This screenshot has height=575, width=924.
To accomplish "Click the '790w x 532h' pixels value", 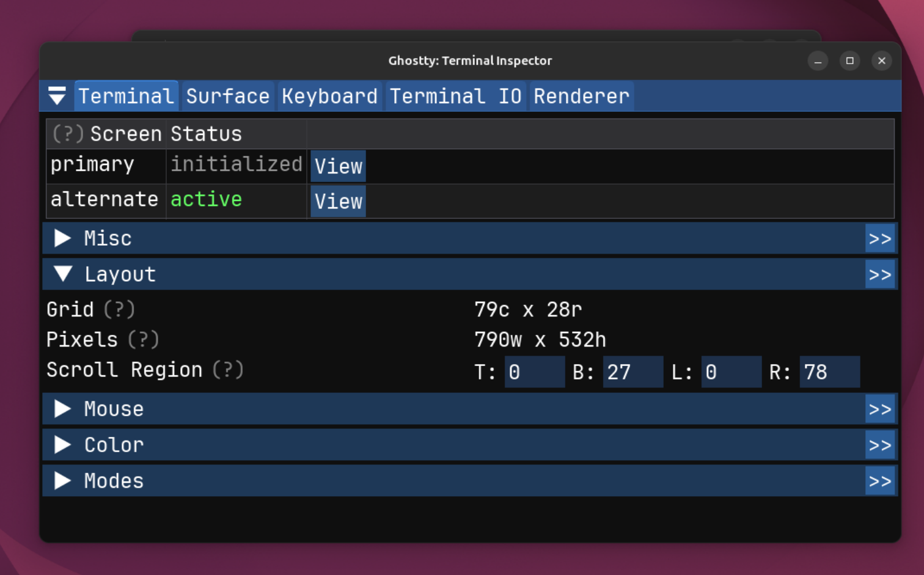I will pos(540,339).
